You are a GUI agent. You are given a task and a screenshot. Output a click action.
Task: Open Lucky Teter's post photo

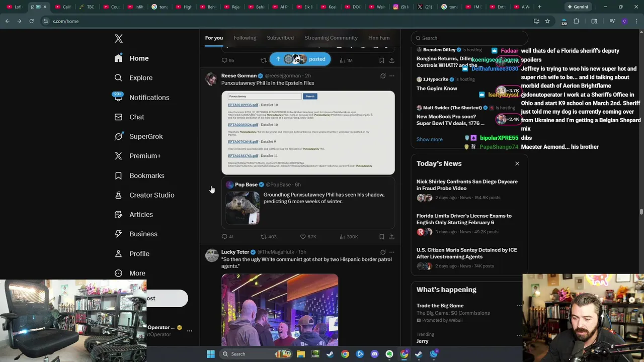tap(280, 310)
